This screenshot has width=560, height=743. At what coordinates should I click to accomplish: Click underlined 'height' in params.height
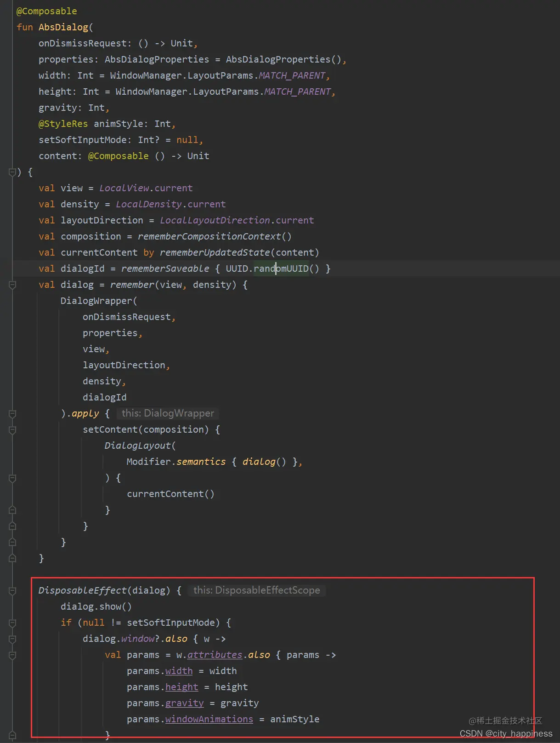pos(182,687)
